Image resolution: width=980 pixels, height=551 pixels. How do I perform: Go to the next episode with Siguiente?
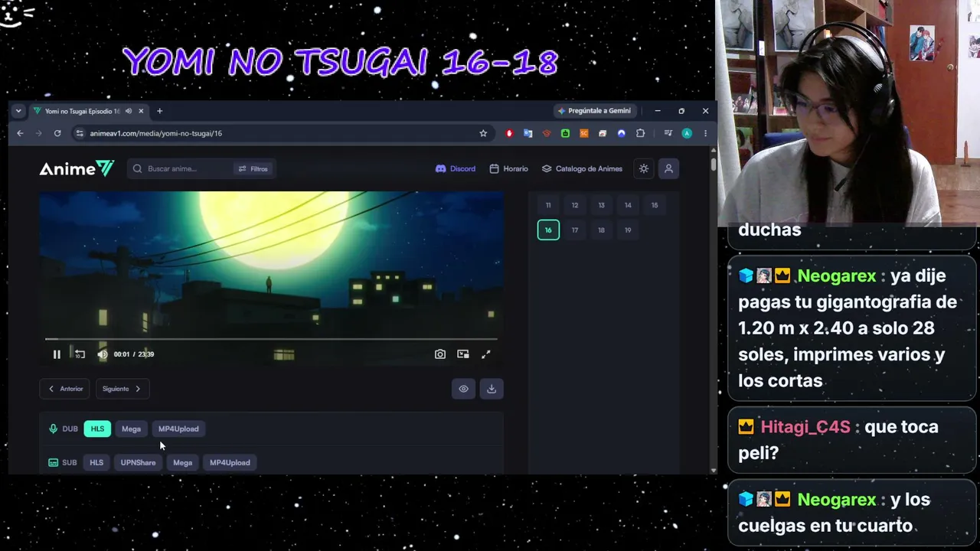tap(122, 389)
